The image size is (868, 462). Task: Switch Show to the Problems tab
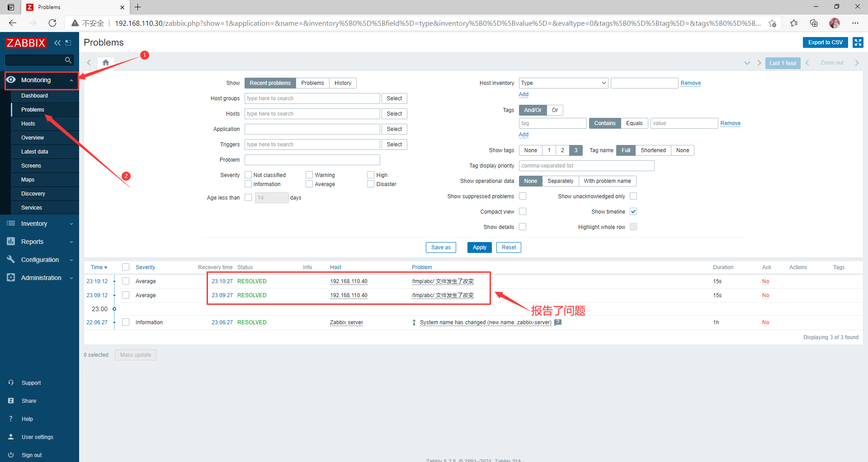pos(312,83)
